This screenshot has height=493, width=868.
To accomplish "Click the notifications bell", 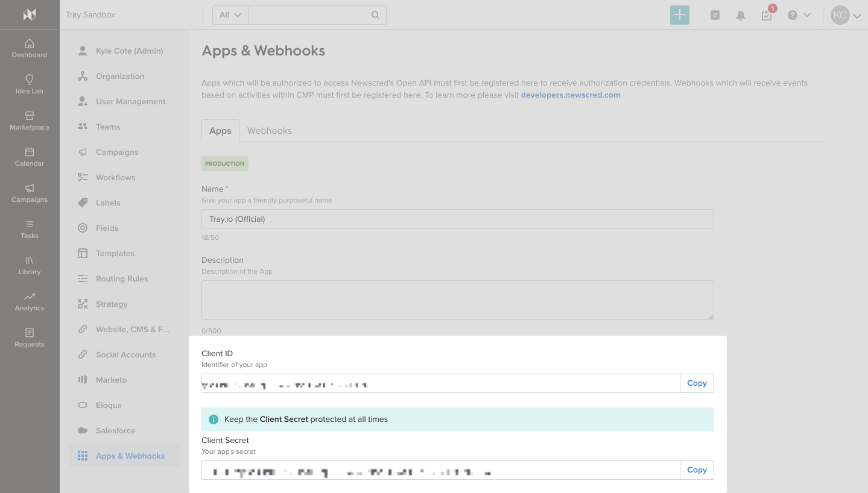I will 741,15.
